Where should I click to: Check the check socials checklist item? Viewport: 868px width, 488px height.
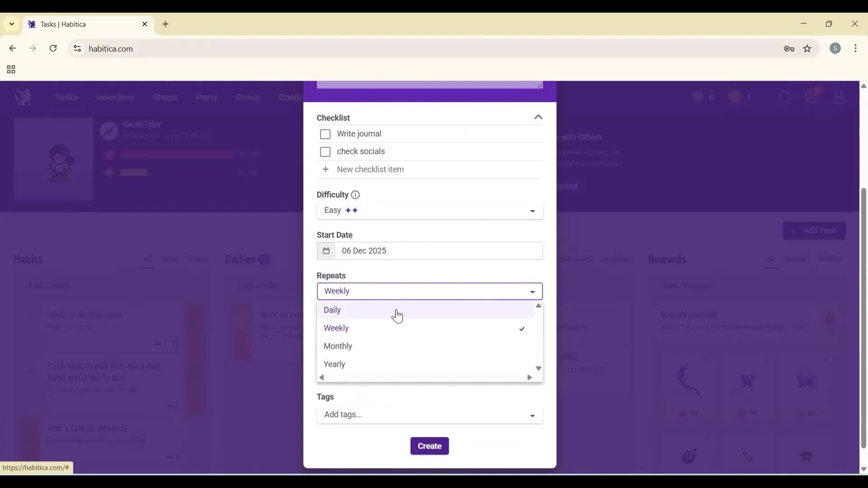coord(325,152)
